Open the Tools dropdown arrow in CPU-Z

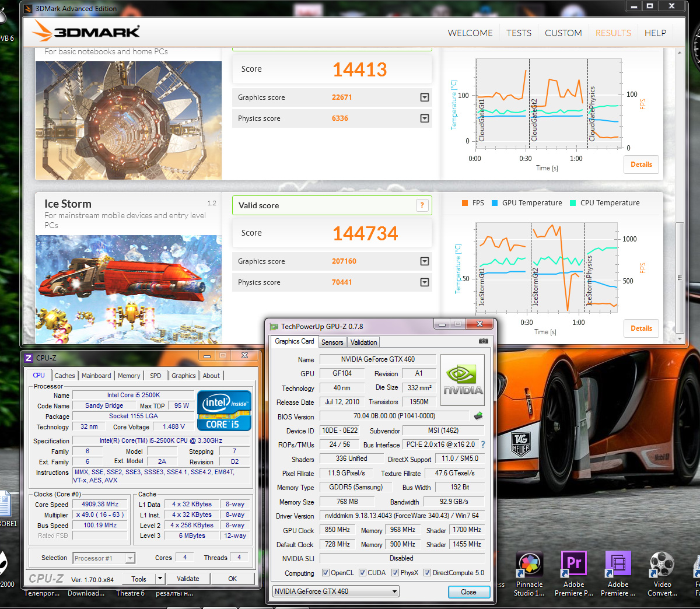pos(160,579)
